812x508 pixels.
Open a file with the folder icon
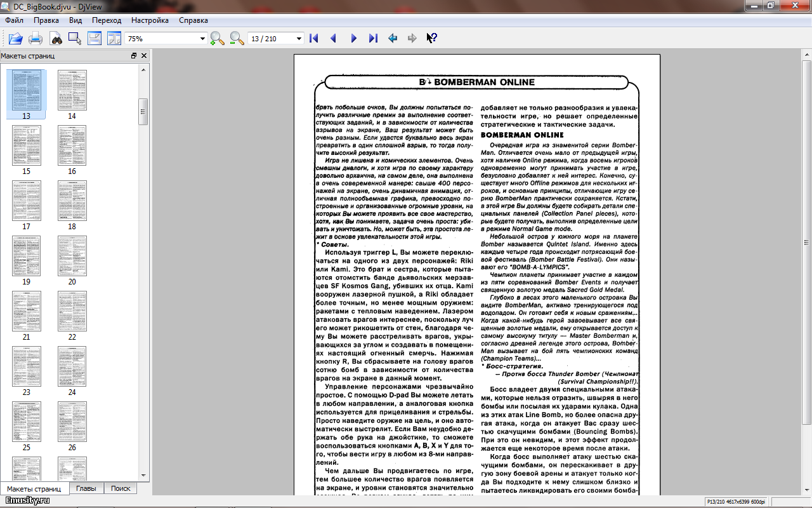[x=15, y=39]
